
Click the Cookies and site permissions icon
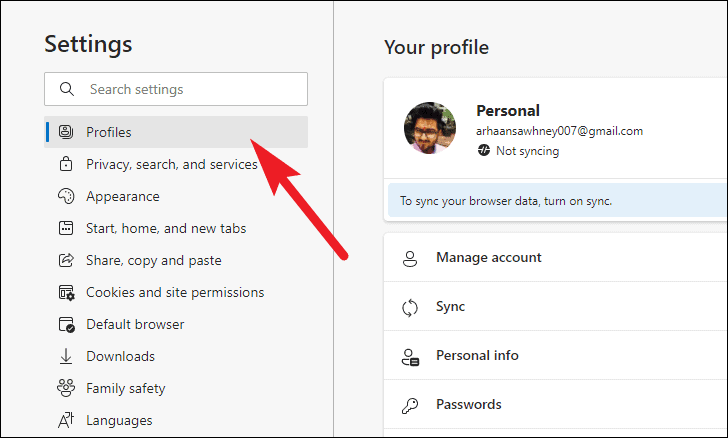(x=66, y=293)
